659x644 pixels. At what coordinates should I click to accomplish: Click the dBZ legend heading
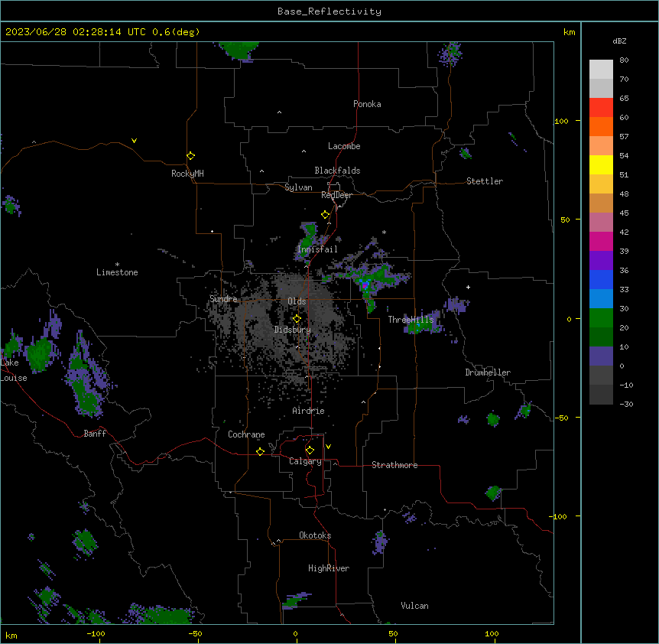point(619,41)
